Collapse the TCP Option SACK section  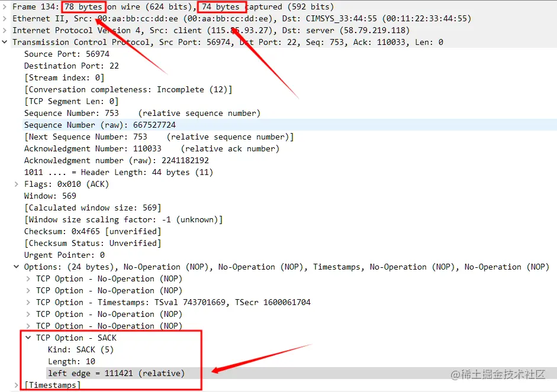28,338
